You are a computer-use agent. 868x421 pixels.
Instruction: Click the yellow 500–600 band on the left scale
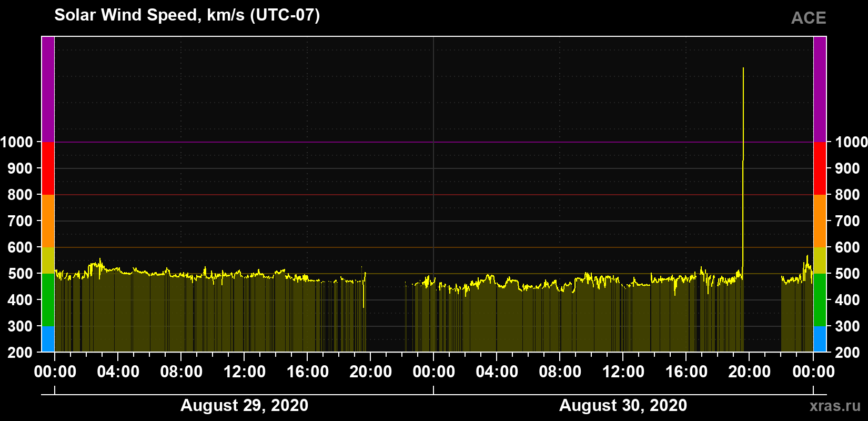coord(48,260)
